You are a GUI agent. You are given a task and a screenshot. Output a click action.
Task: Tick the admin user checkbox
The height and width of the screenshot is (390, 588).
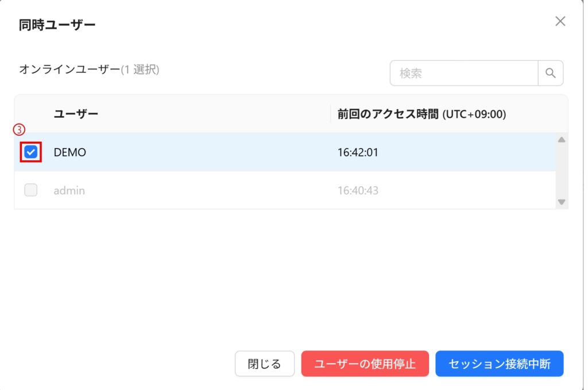click(x=31, y=190)
